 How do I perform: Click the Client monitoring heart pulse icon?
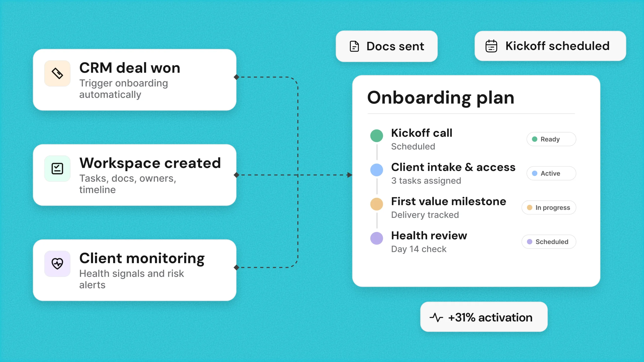click(x=57, y=264)
